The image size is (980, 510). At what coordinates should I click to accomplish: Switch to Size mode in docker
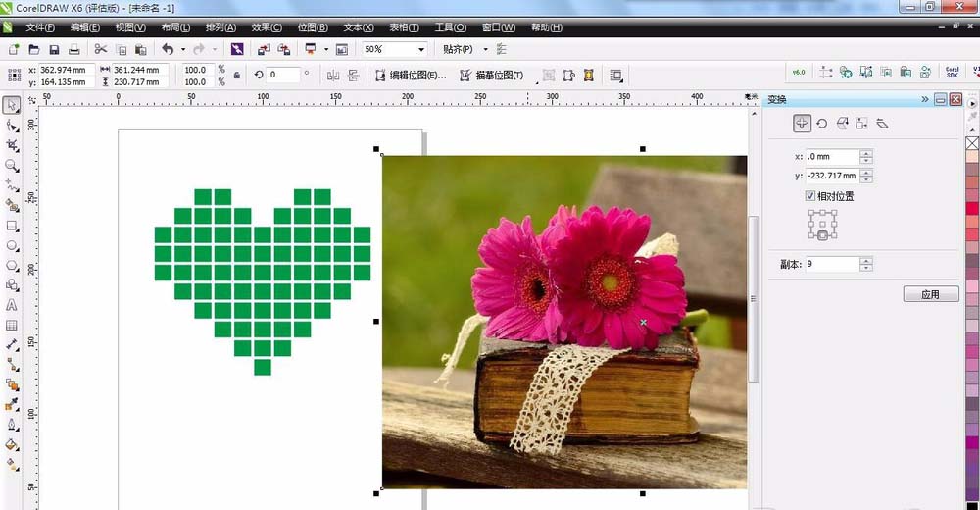(861, 124)
